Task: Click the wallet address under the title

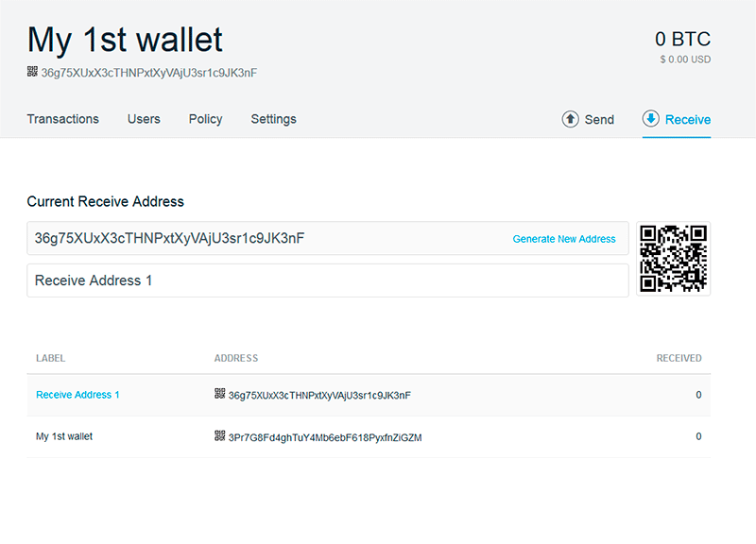Action: [x=149, y=73]
